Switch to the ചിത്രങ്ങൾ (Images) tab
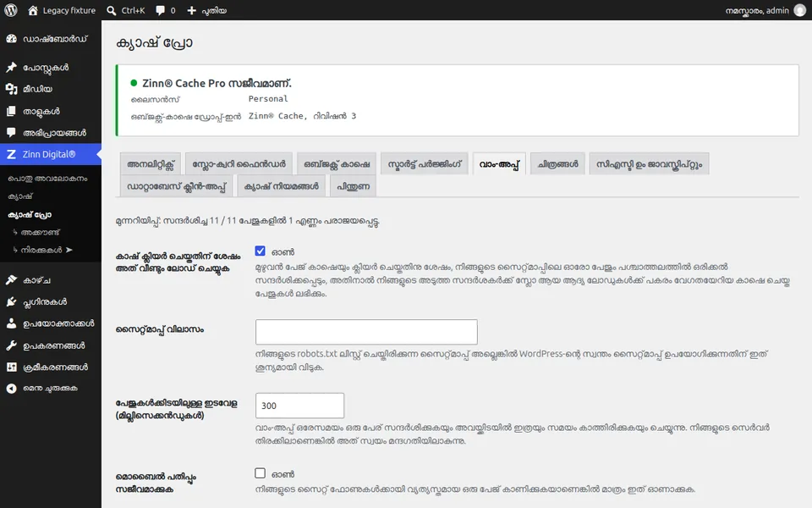This screenshot has height=508, width=812. [557, 164]
